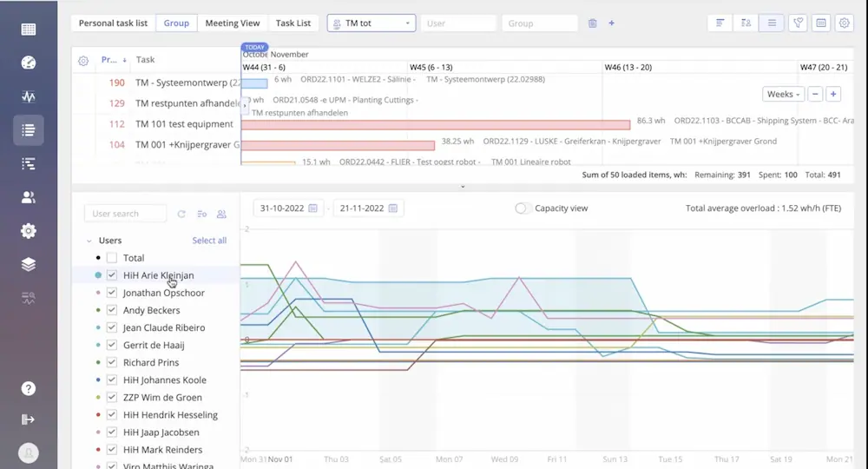The width and height of the screenshot is (868, 469).
Task: Click the timeline zoom-in plus button
Action: [833, 94]
